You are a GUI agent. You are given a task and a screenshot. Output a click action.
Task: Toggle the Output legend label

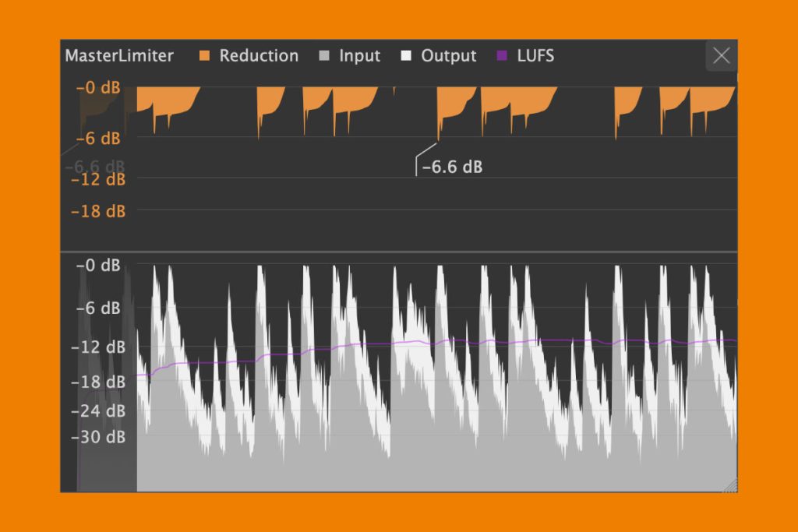pyautogui.click(x=448, y=56)
